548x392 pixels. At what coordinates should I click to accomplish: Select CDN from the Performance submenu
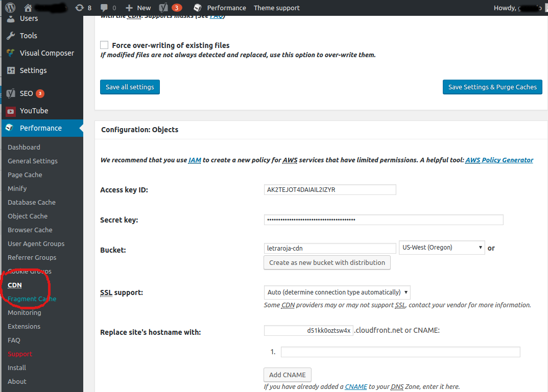15,285
